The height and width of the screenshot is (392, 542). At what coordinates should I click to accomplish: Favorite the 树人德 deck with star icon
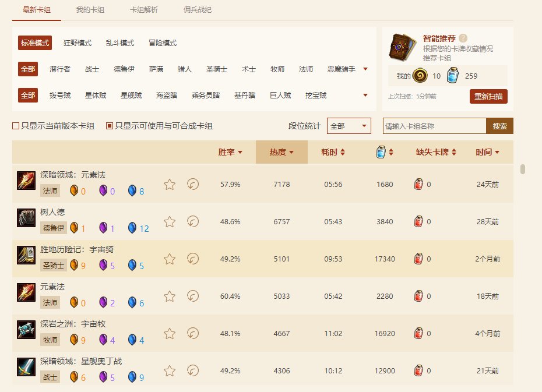170,222
